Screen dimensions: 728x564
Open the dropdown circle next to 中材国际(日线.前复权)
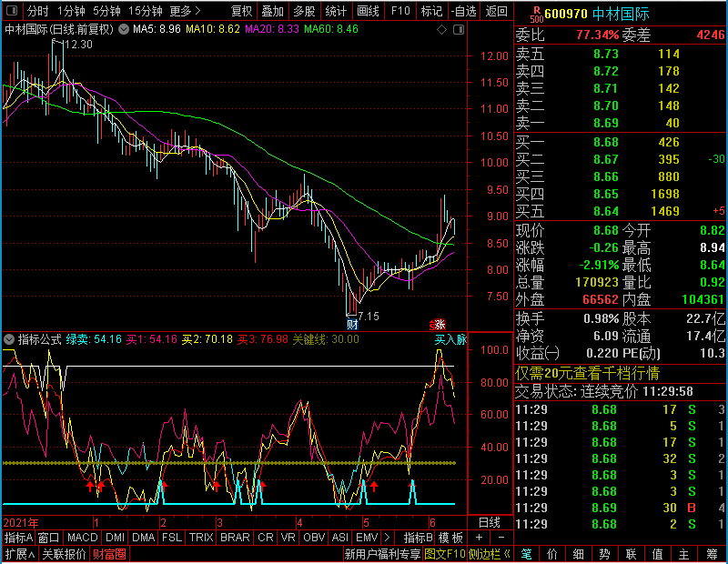(124, 29)
